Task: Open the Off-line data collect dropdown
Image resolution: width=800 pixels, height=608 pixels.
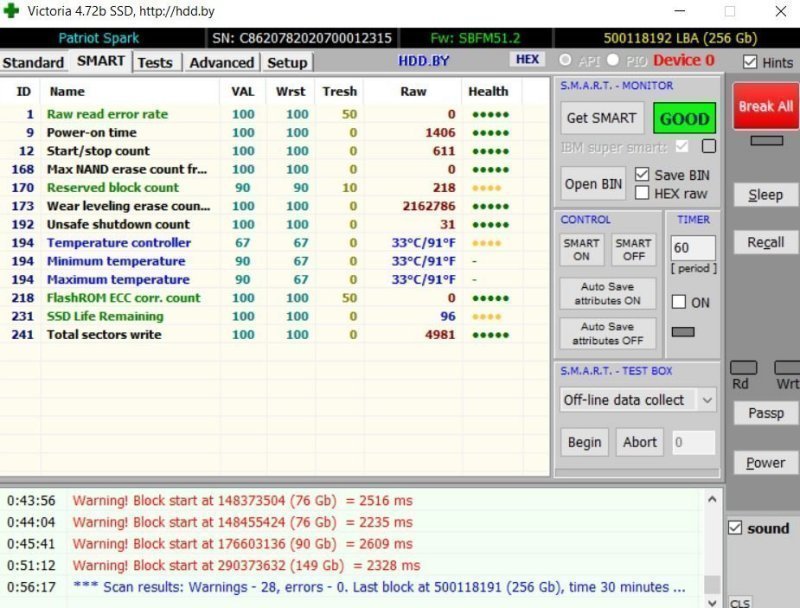Action: point(707,400)
